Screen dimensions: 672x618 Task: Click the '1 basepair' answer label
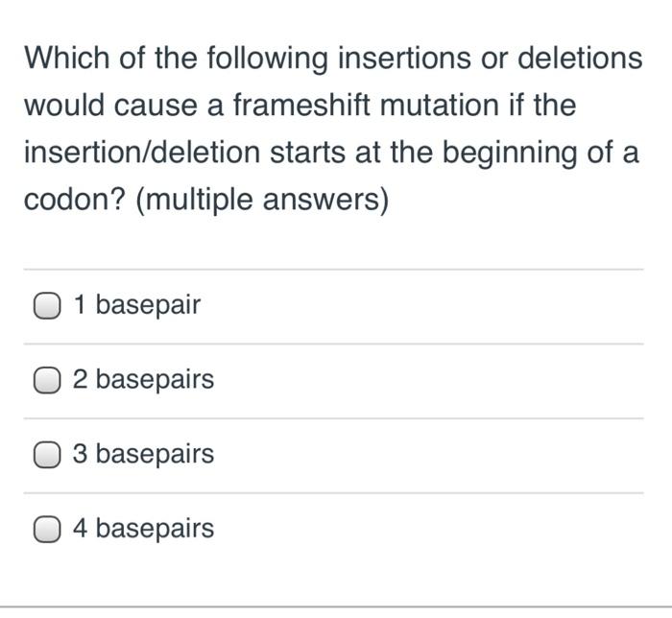(x=137, y=305)
